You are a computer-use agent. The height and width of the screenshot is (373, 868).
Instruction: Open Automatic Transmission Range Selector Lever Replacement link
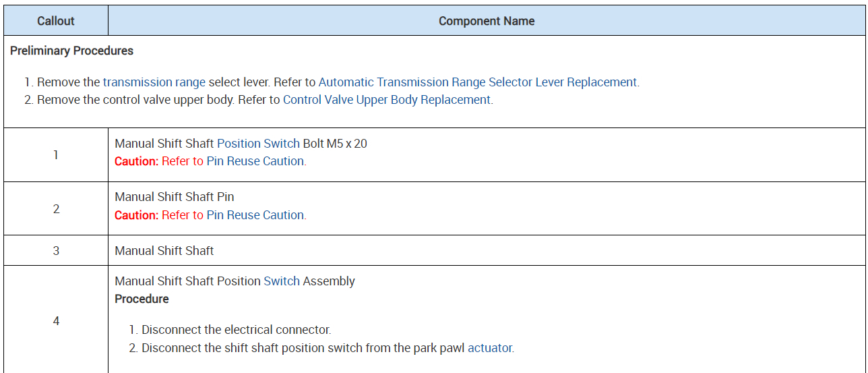pos(478,82)
